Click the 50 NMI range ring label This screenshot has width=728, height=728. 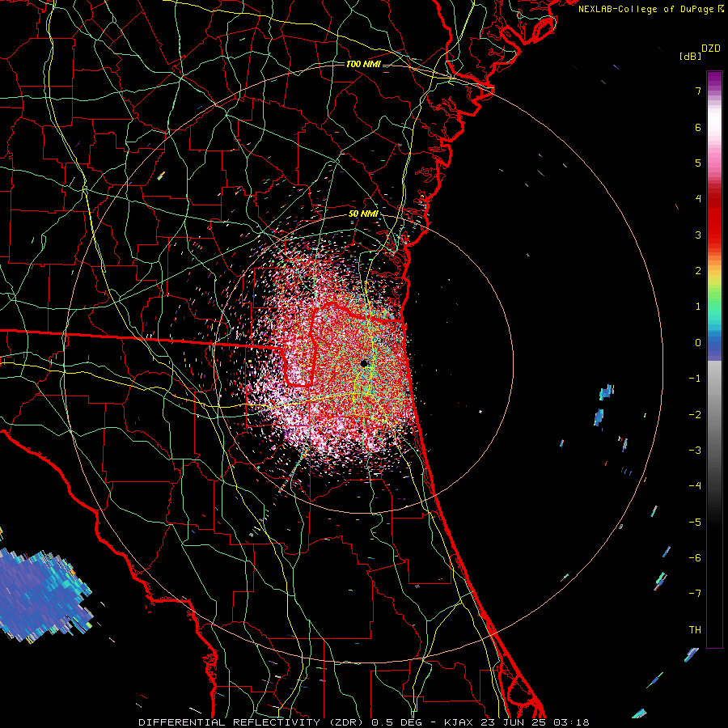pyautogui.click(x=363, y=214)
